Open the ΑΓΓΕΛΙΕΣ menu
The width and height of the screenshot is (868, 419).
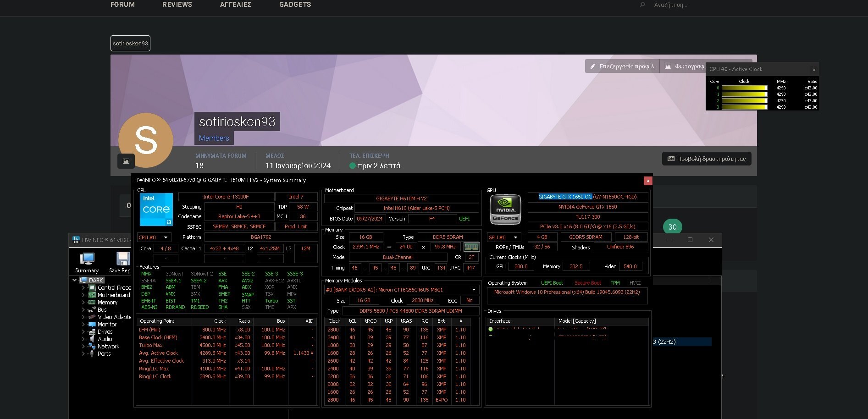pyautogui.click(x=236, y=5)
